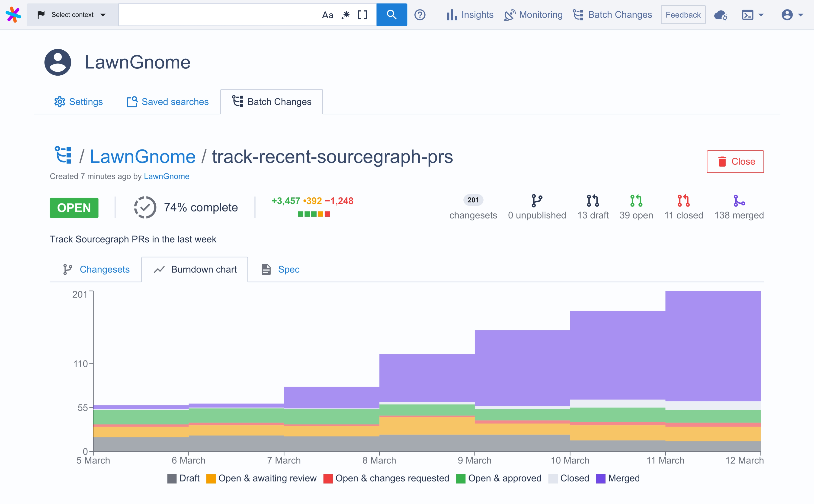Open the Saved searches tab
814x504 pixels.
click(168, 102)
